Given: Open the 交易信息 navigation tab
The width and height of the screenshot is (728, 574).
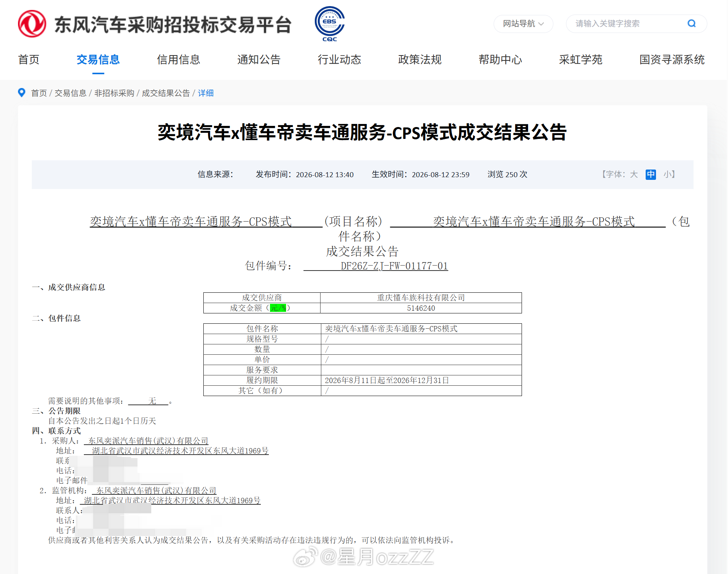Looking at the screenshot, I should 98,60.
